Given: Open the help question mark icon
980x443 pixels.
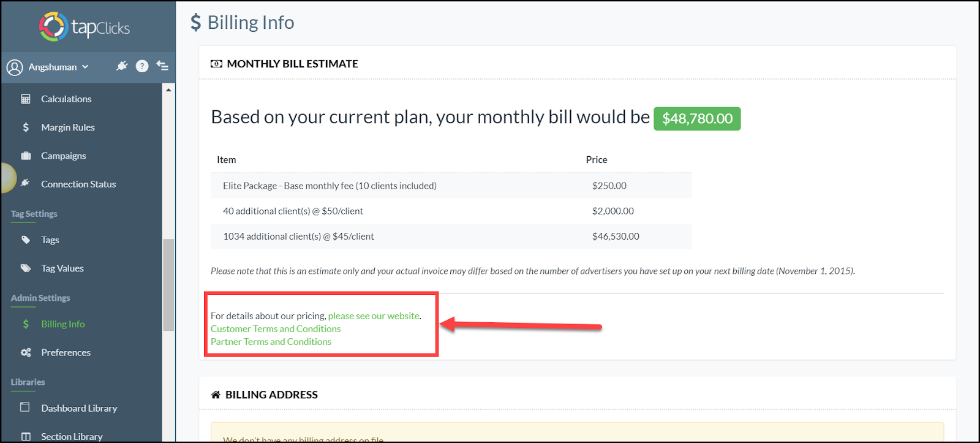Looking at the screenshot, I should click(142, 66).
